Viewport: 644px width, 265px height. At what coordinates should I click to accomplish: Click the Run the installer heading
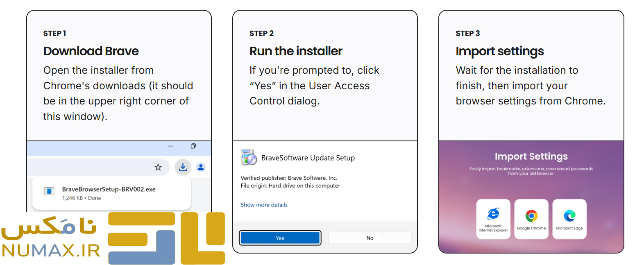[x=296, y=51]
